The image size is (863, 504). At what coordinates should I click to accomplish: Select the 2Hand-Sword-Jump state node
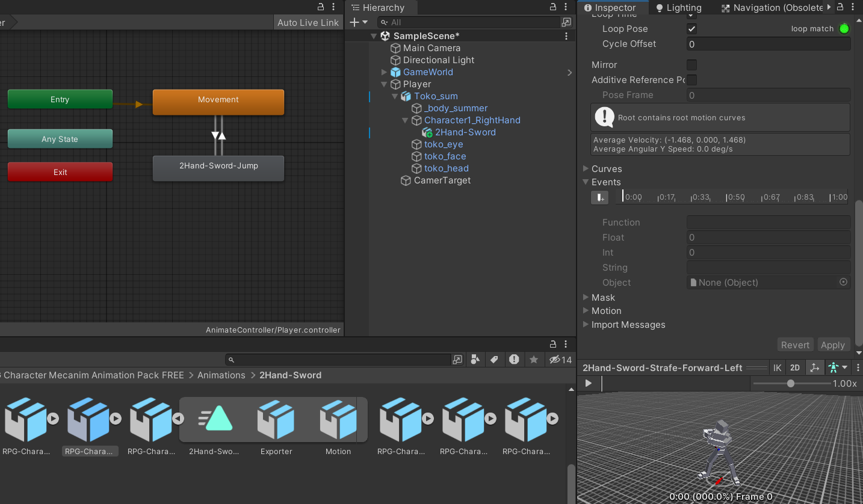(x=218, y=168)
